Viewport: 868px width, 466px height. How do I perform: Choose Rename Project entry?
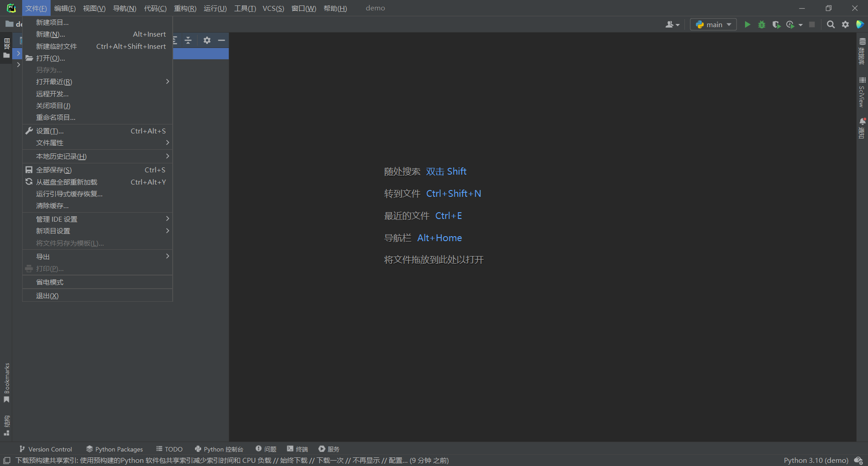[x=98, y=118]
